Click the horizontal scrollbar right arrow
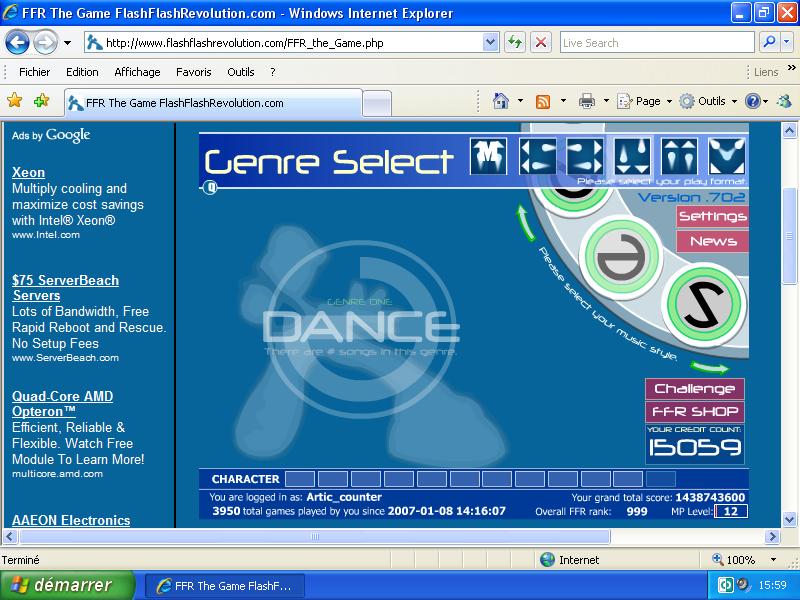The image size is (800, 600). (x=772, y=536)
